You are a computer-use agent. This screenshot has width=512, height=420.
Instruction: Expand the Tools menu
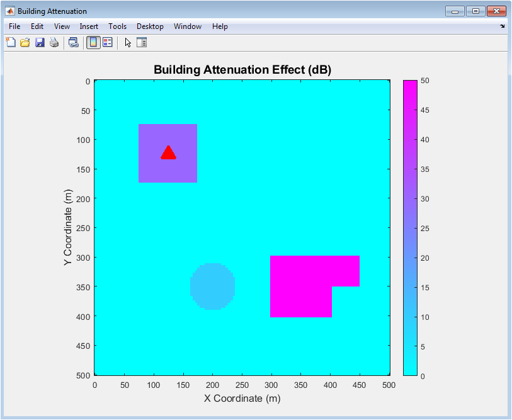pyautogui.click(x=117, y=26)
